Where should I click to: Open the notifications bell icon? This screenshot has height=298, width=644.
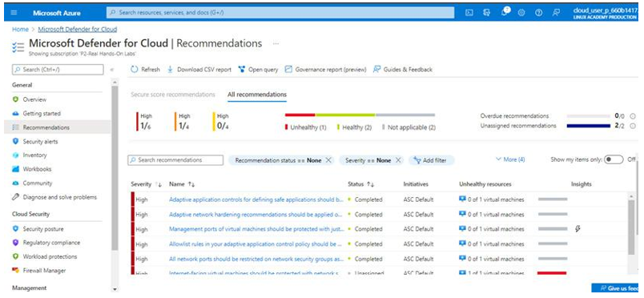tap(505, 12)
